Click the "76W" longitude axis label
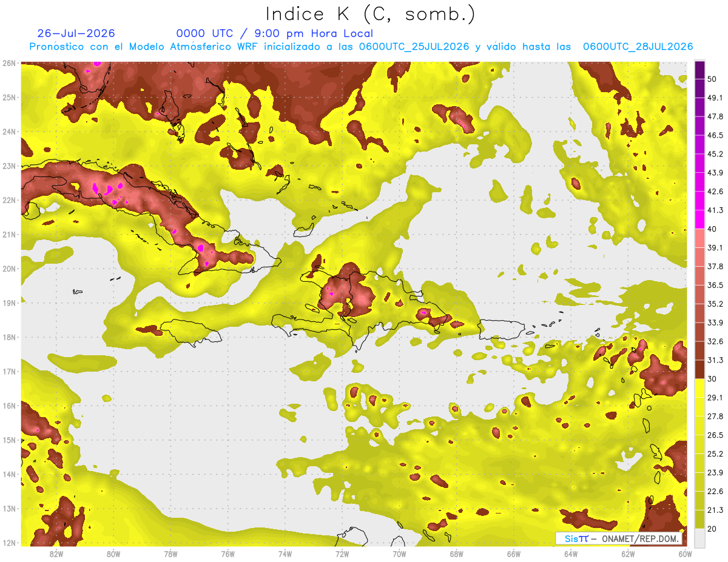This screenshot has height=562, width=728. click(227, 554)
